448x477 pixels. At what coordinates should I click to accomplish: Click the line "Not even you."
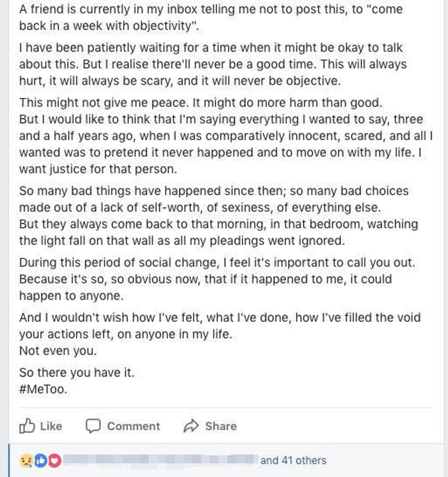58,351
